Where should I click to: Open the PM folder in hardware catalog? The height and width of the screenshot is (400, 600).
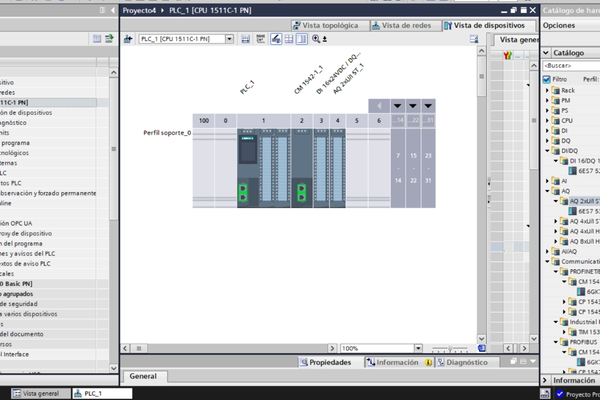click(x=565, y=100)
